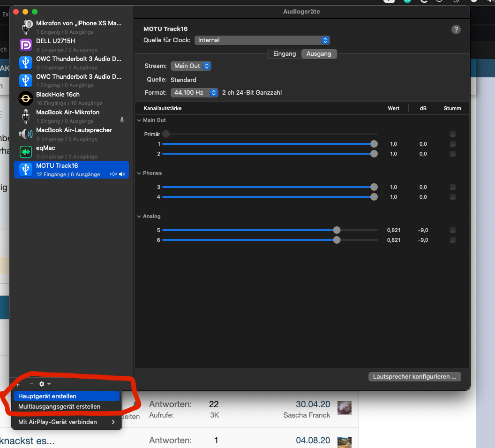Viewport: 495px width, 448px height.
Task: Open the Quelle für Clock dropdown
Action: tap(262, 40)
